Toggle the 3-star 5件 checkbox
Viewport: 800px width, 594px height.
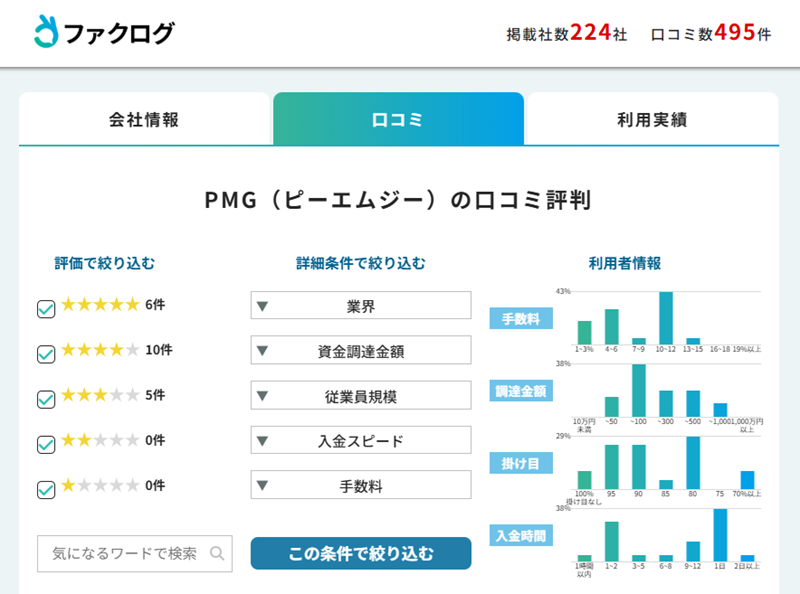click(45, 399)
